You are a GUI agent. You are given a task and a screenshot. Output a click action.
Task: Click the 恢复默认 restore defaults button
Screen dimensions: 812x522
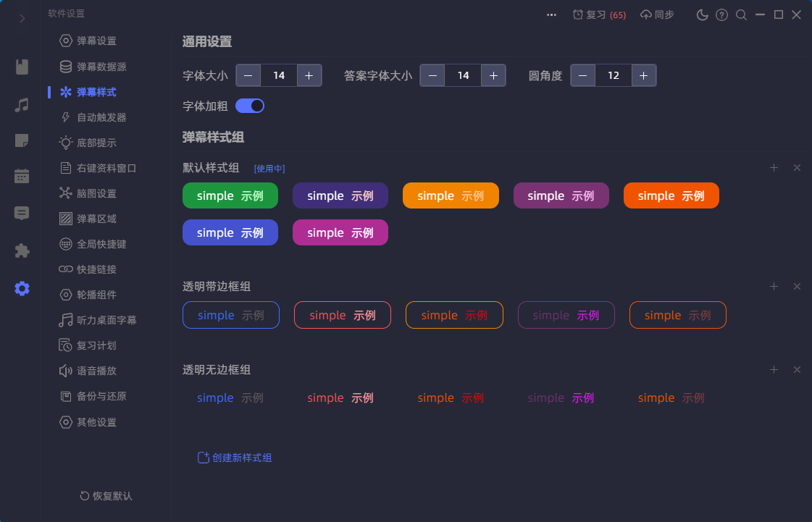104,496
